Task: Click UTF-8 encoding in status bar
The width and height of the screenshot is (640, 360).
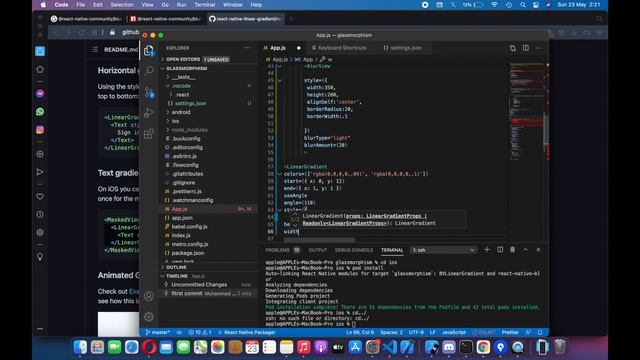Action: coord(416,332)
